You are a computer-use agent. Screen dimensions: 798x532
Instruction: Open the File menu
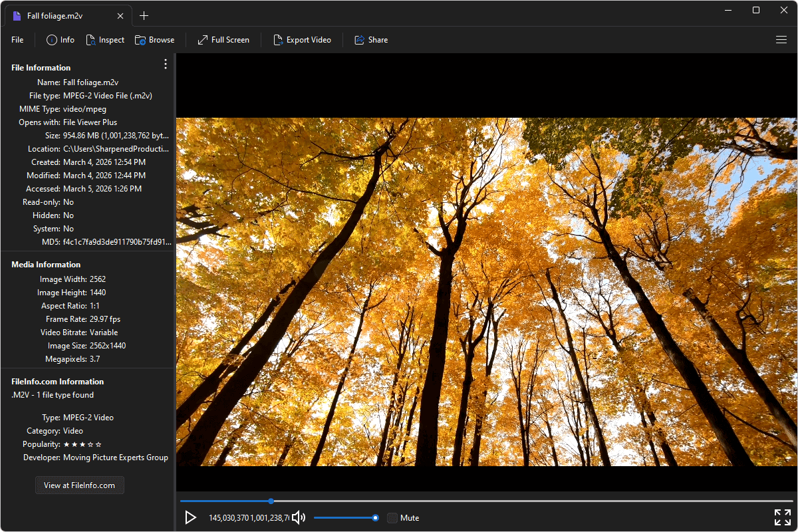(17, 39)
